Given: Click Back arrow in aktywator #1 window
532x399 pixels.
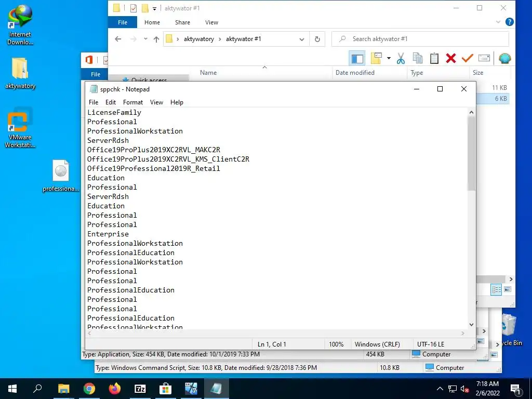Looking at the screenshot, I should (118, 39).
